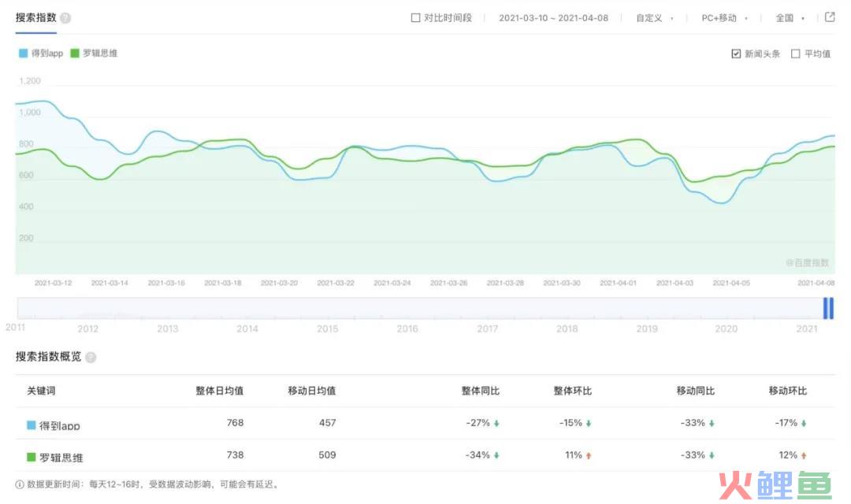Open the PC+移动 device dropdown

[x=725, y=18]
